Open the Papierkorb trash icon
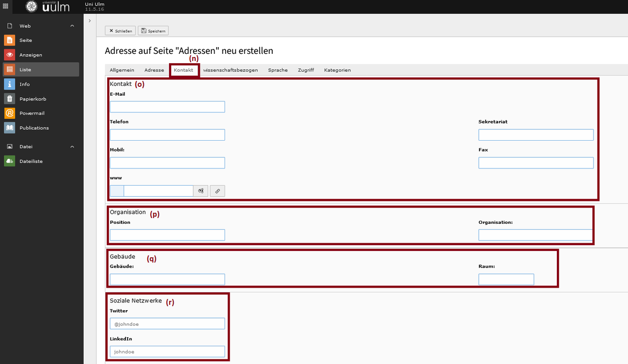 click(x=9, y=99)
